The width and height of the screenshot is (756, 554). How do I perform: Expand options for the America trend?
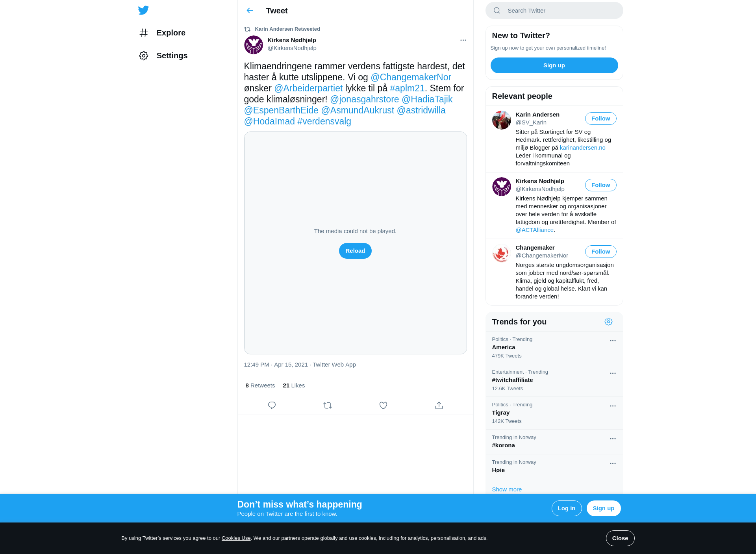[x=613, y=341]
